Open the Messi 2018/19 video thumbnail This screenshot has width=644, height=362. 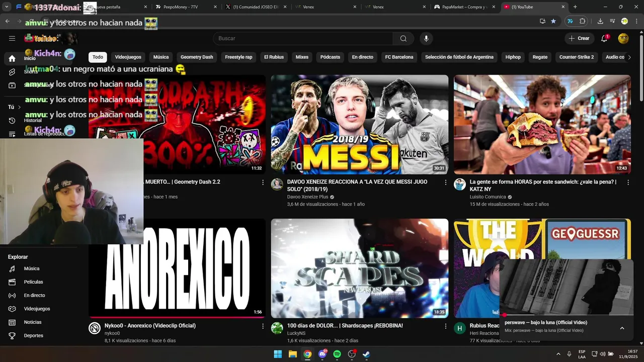point(360,125)
